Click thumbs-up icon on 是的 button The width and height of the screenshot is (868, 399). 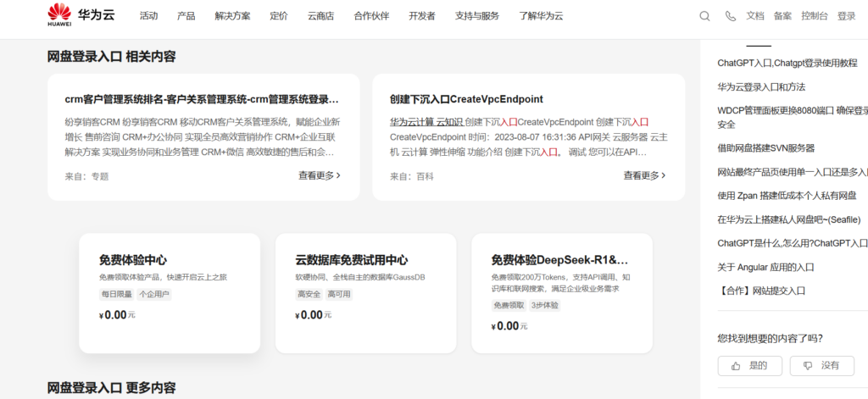coord(736,366)
